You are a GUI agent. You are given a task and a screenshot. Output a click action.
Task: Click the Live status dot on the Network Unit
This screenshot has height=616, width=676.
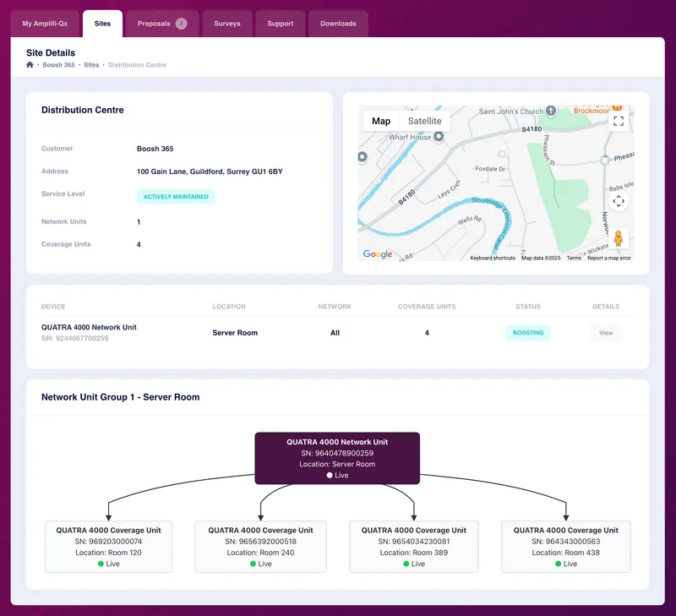[x=329, y=475]
